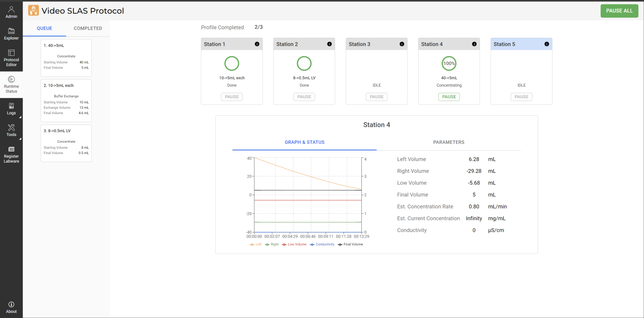Open the Register Labware section

(x=11, y=155)
